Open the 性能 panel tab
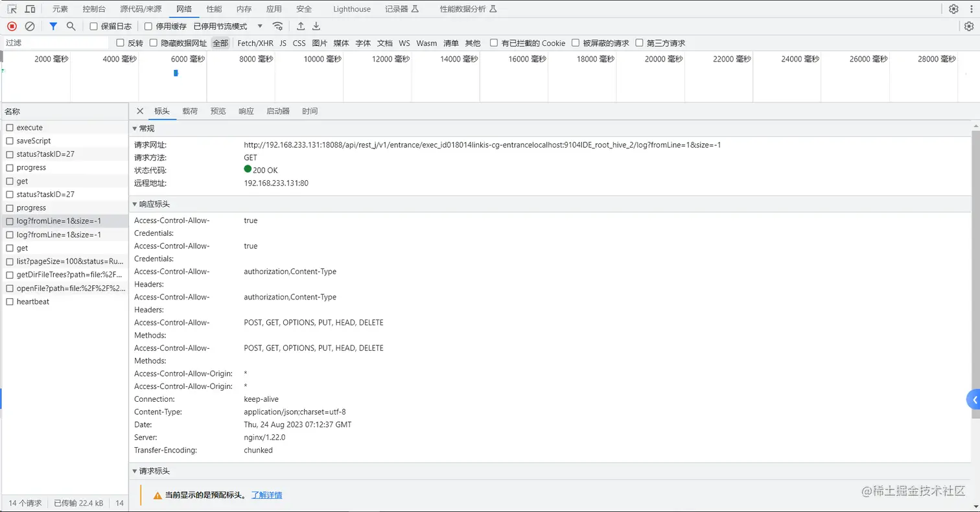The height and width of the screenshot is (512, 980). click(214, 9)
